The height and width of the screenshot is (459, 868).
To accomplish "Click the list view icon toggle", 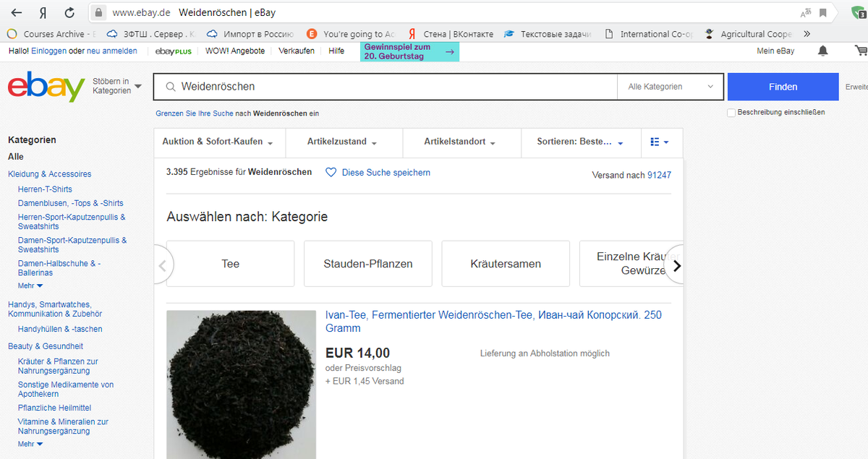I will click(x=659, y=142).
